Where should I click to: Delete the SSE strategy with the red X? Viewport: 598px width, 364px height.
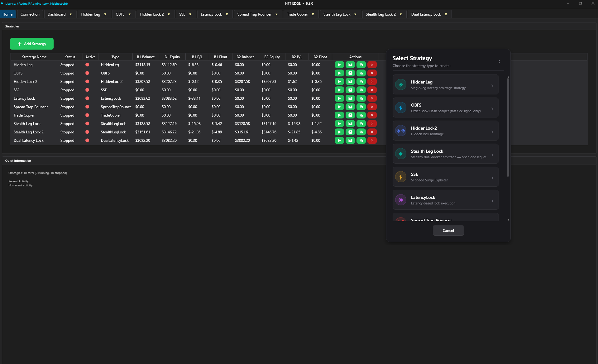[372, 90]
